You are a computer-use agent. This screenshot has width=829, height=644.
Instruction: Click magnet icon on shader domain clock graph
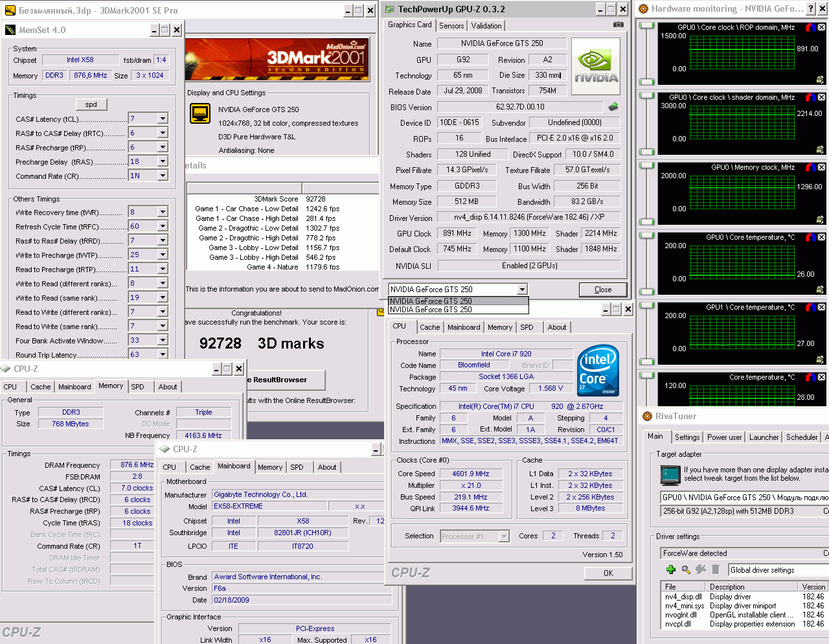[x=810, y=97]
